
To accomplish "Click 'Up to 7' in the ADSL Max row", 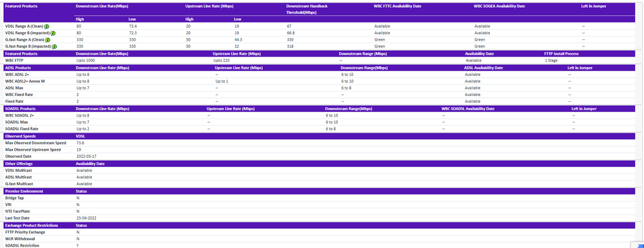I will tap(83, 88).
